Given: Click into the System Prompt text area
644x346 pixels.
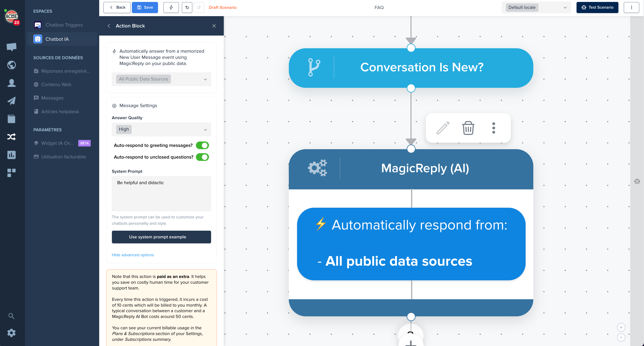Looking at the screenshot, I should click(x=161, y=194).
